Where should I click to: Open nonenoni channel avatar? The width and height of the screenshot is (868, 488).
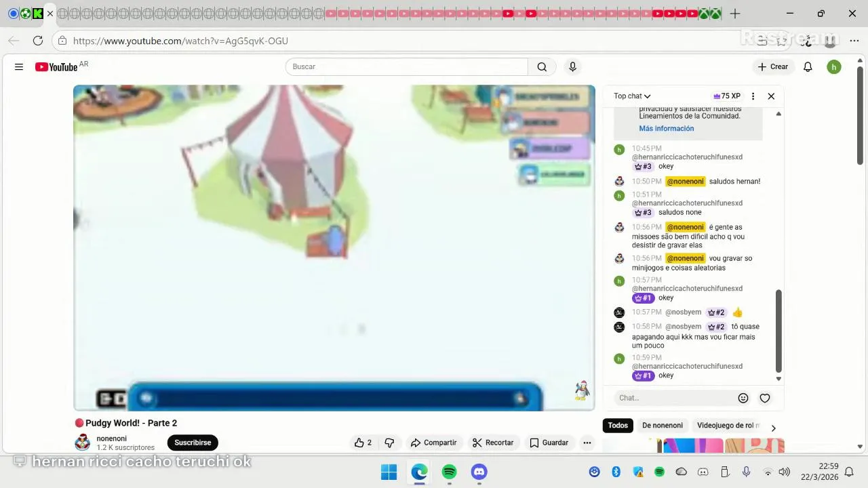tap(82, 443)
